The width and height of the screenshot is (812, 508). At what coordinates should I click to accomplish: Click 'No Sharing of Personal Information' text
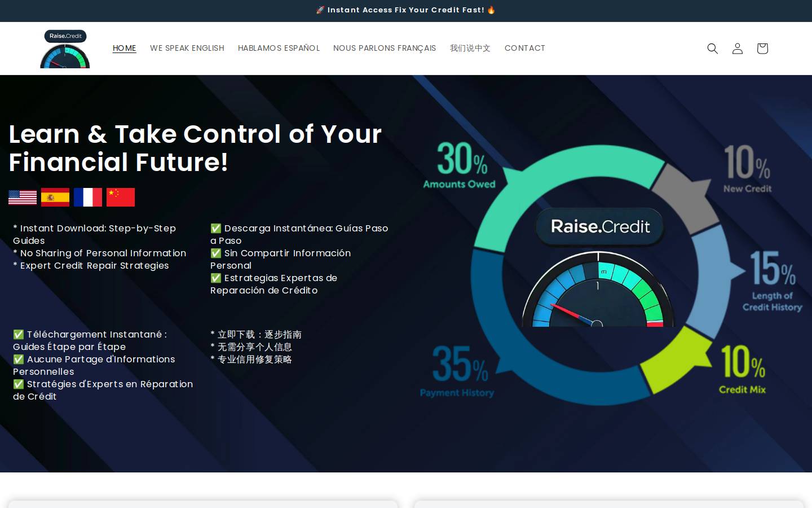point(100,253)
